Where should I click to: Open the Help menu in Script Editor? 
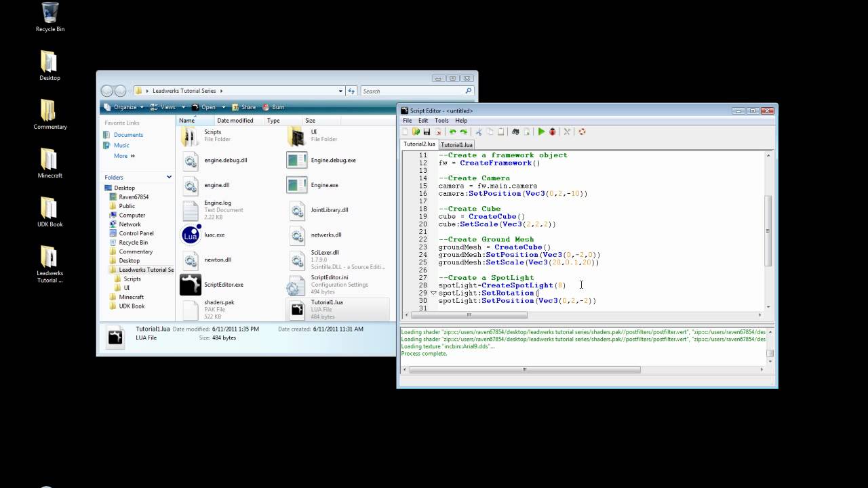tap(461, 121)
